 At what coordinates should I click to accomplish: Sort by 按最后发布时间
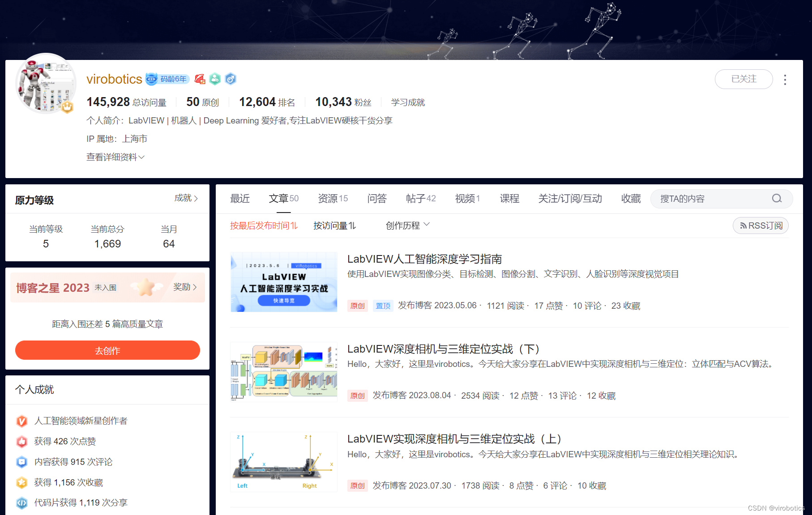[x=264, y=226]
